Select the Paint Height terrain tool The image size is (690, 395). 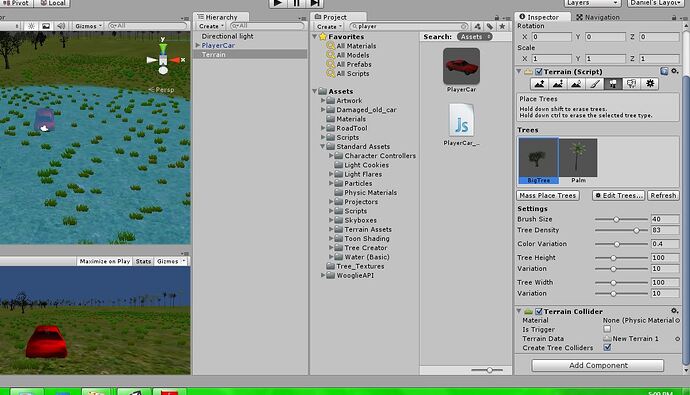[x=558, y=84]
